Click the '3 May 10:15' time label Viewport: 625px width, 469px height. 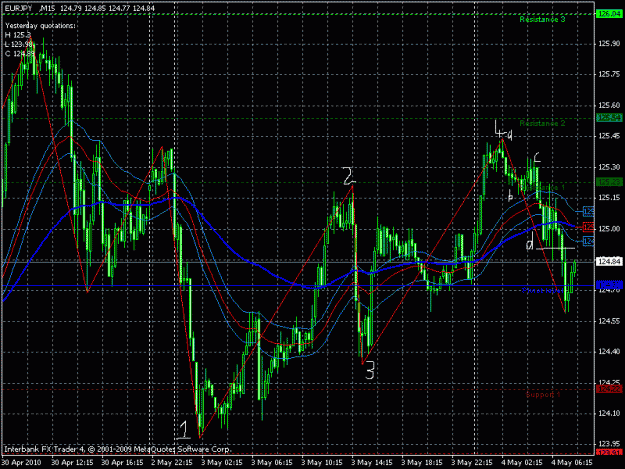(x=322, y=463)
